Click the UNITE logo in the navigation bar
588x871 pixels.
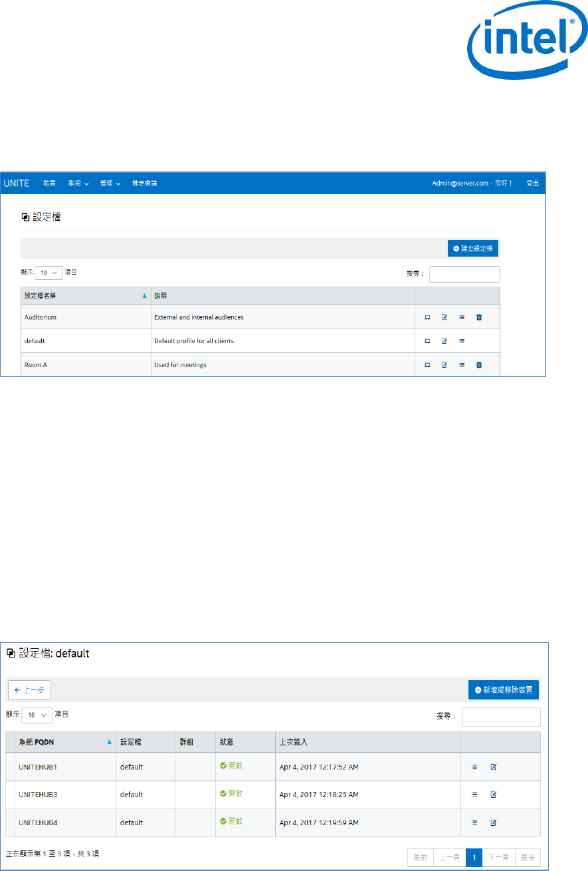point(17,183)
